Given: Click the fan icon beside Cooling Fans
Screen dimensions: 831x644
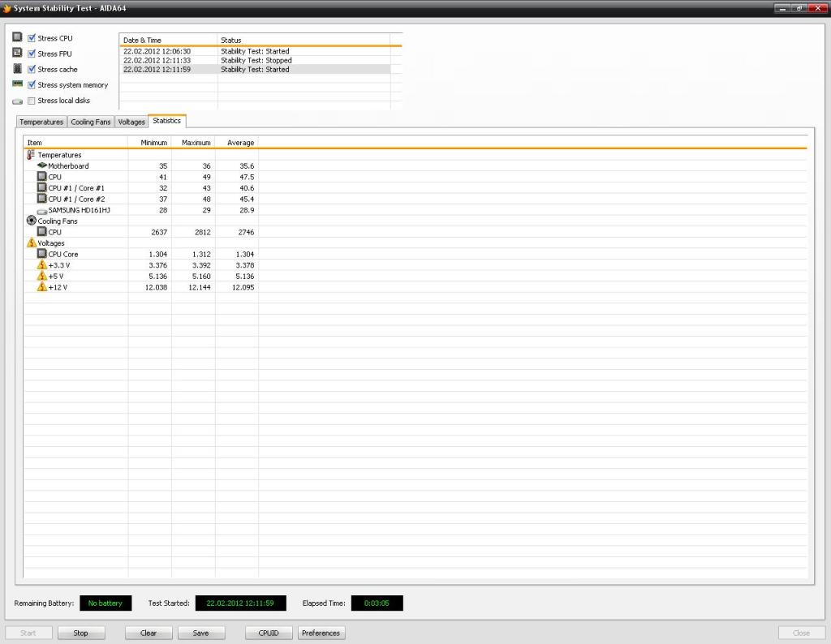Looking at the screenshot, I should point(32,221).
